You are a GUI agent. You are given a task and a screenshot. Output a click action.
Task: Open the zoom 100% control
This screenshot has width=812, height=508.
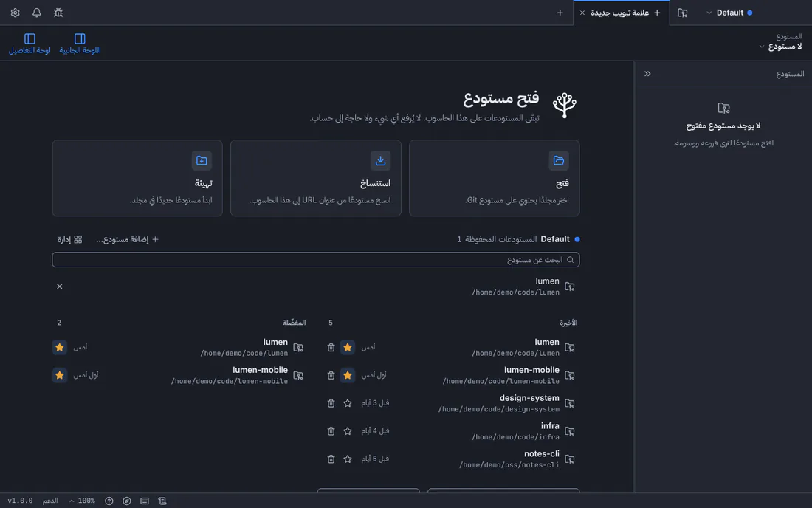pos(83,501)
